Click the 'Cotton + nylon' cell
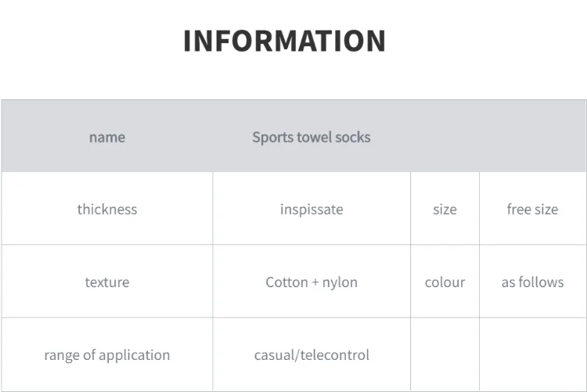The height and width of the screenshot is (392, 587). pos(312,281)
